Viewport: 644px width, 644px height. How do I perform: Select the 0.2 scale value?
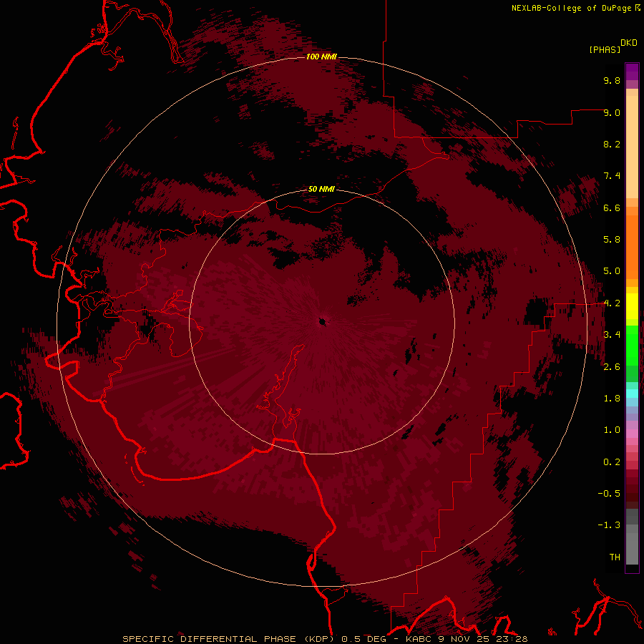point(612,462)
